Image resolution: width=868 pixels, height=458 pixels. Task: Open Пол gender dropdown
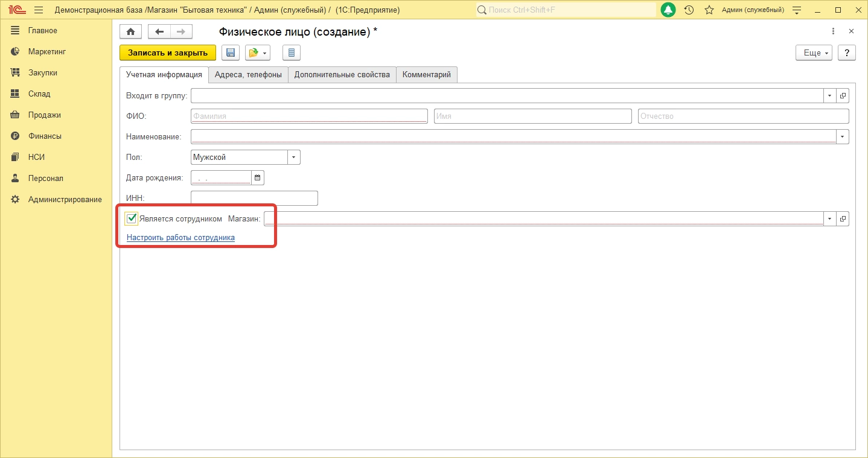(x=294, y=157)
